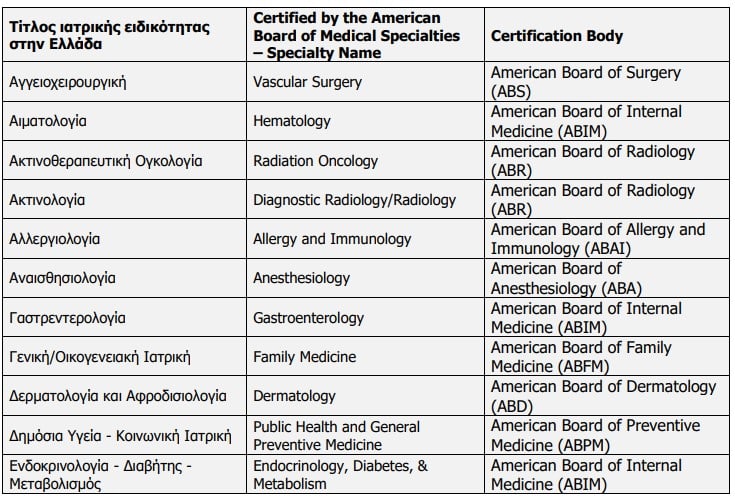735x501 pixels.
Task: Select the 'Diagnostic Radiology/Radiology' cell
Action: pyautogui.click(x=355, y=200)
